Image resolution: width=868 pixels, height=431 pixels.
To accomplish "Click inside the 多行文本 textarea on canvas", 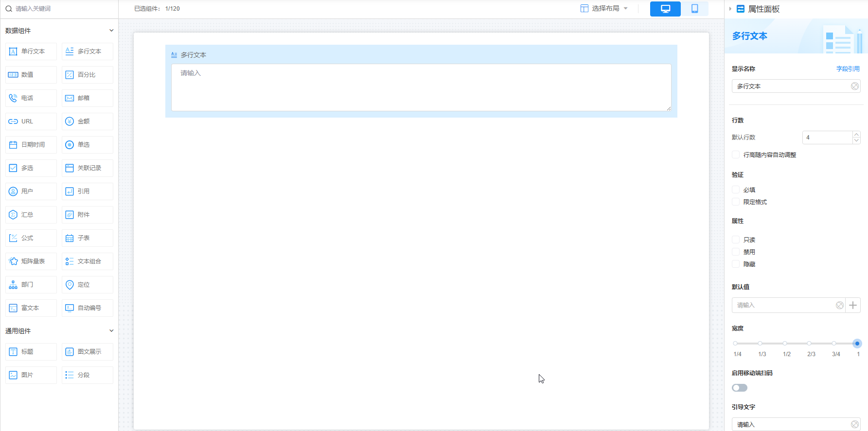I will coord(421,87).
